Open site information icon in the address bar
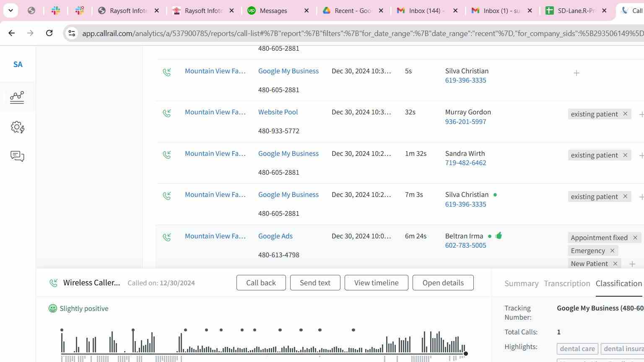The width and height of the screenshot is (644, 362). tap(72, 33)
